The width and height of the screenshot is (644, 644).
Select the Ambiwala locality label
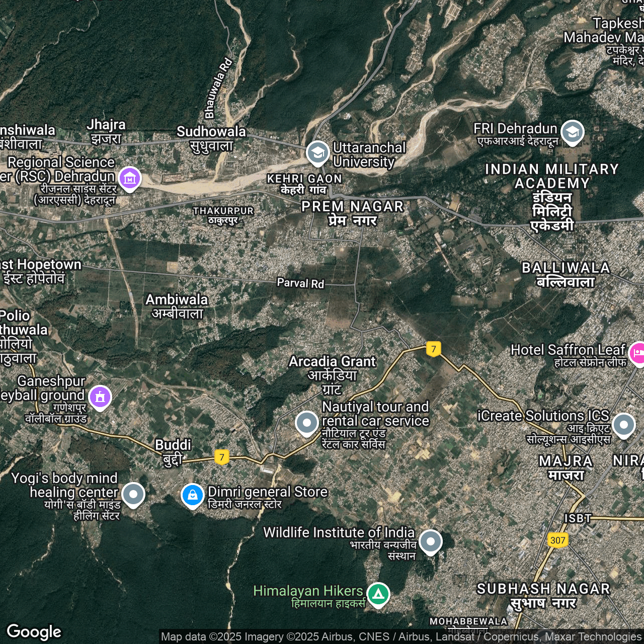tap(177, 306)
